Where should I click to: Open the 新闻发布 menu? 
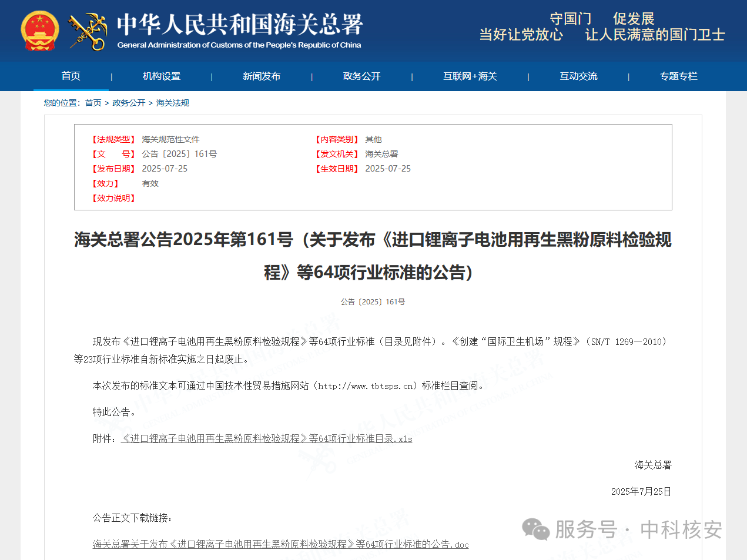pos(262,76)
